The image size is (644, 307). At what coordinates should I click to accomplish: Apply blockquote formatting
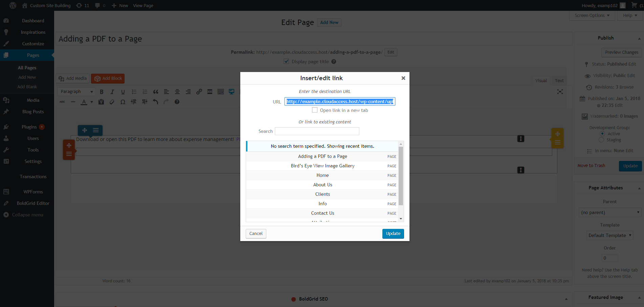point(156,92)
